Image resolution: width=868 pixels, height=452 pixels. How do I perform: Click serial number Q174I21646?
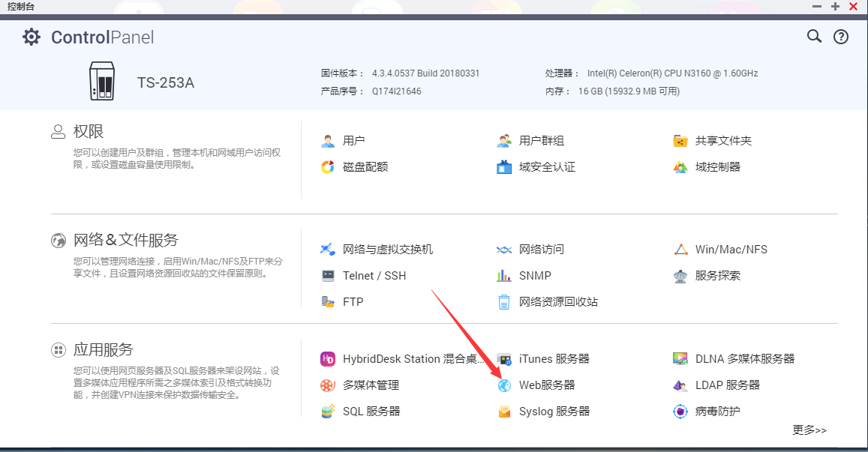coord(396,91)
